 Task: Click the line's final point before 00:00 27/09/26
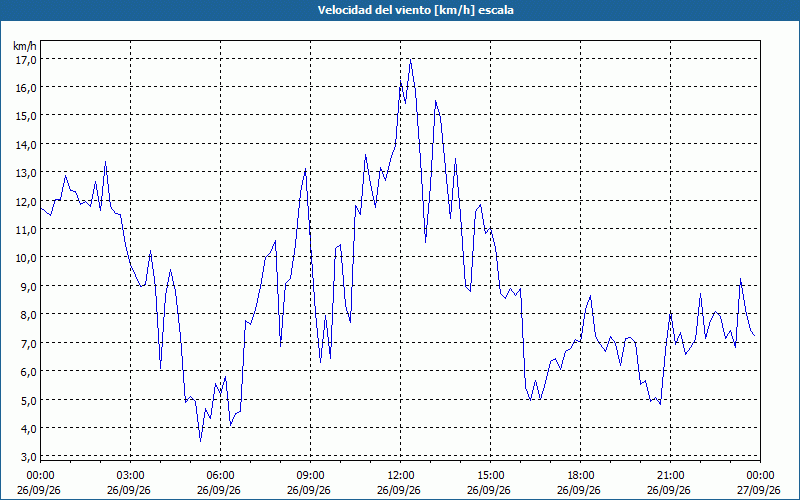pyautogui.click(x=755, y=335)
